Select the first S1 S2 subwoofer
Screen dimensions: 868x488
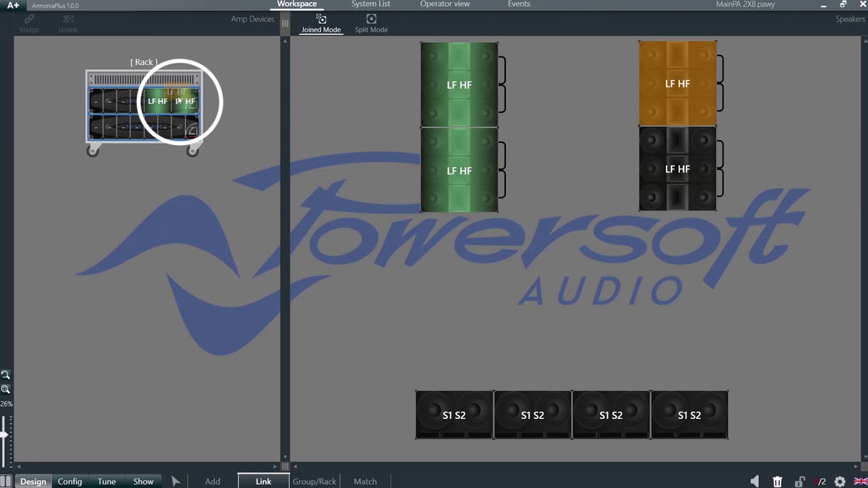point(454,415)
